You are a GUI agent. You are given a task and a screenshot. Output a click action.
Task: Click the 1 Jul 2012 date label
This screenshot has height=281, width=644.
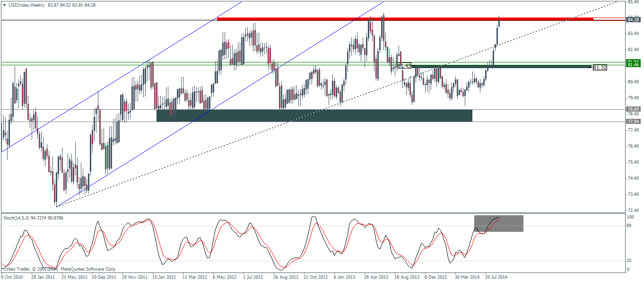tap(254, 277)
